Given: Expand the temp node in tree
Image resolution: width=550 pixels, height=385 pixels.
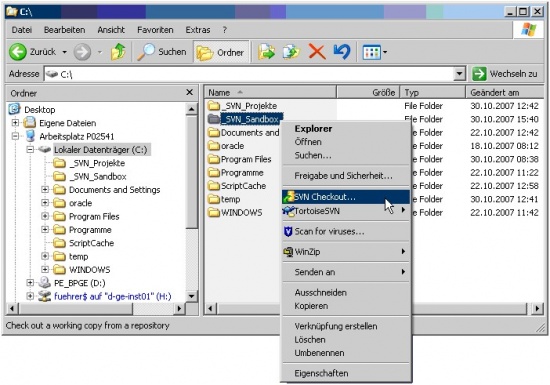Looking at the screenshot, I should [45, 256].
